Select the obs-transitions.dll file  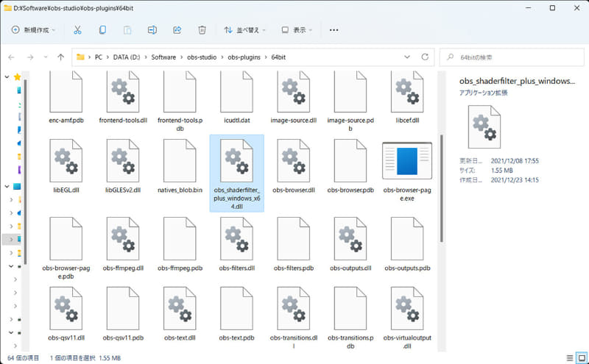pos(293,318)
